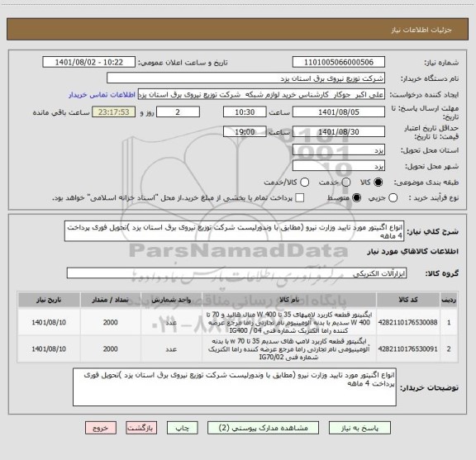Click need date 1401/08/10 in row 1

point(49,322)
